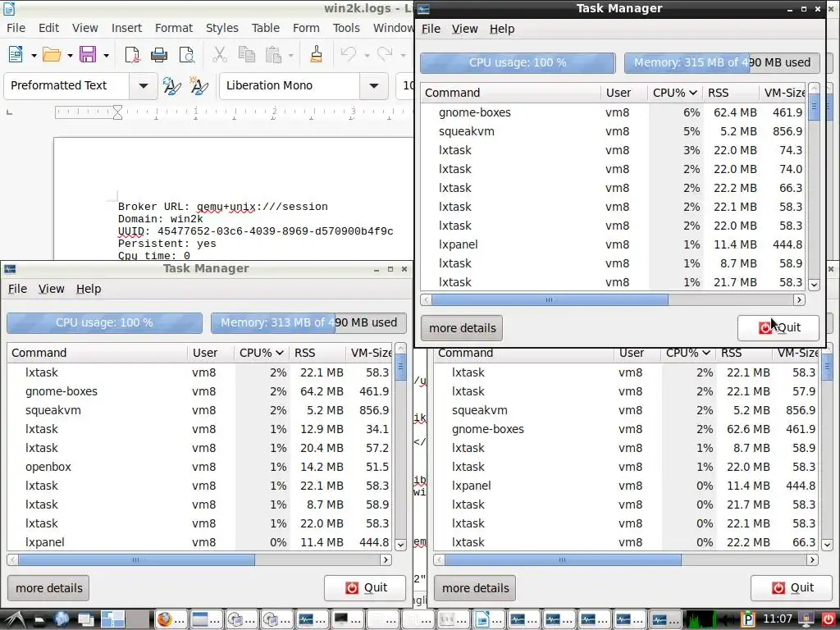Open the Paragraph Style dropdown showing Preformatted Text
840x630 pixels.
(143, 85)
